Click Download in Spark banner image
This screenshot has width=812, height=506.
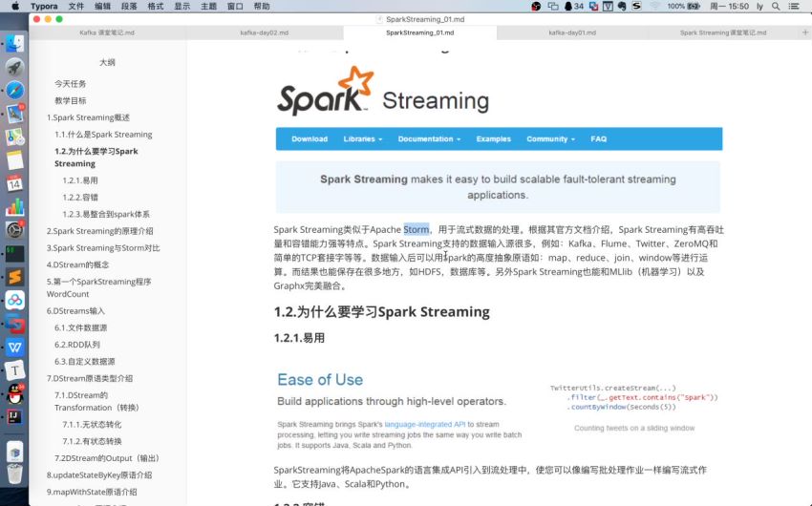click(310, 139)
